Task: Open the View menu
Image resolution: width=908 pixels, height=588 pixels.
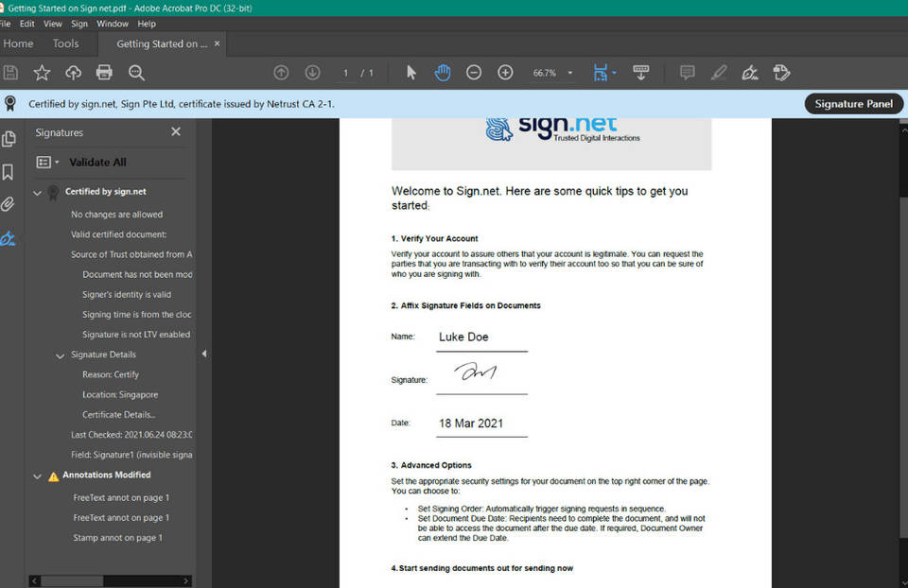Action: coord(53,24)
